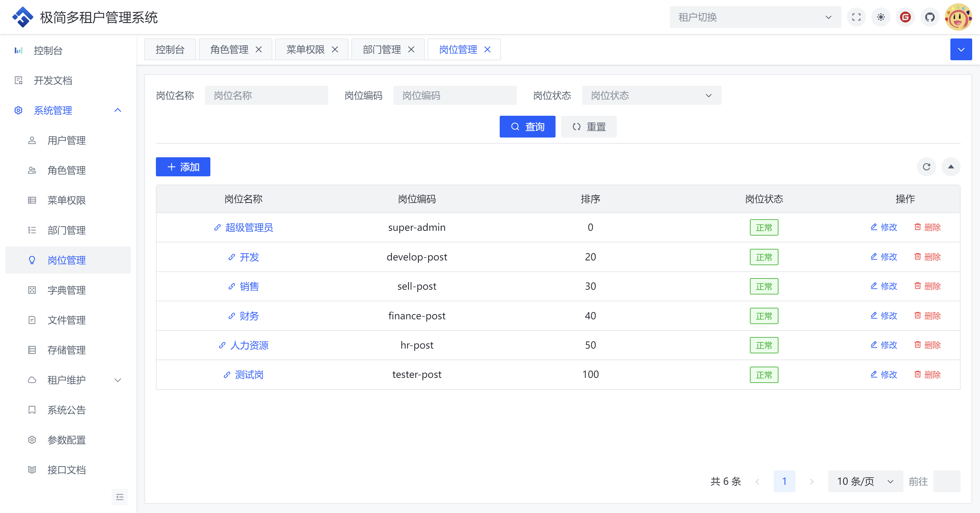Click the user avatar in header

(x=958, y=17)
